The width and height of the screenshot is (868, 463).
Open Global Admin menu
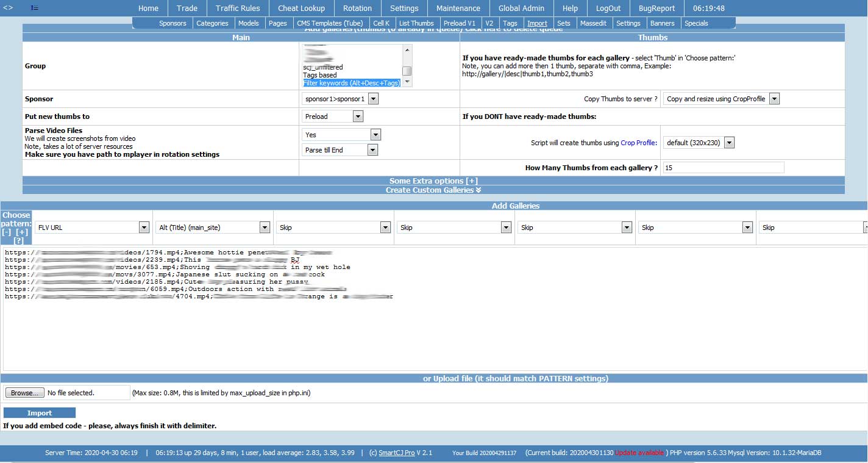pyautogui.click(x=522, y=8)
